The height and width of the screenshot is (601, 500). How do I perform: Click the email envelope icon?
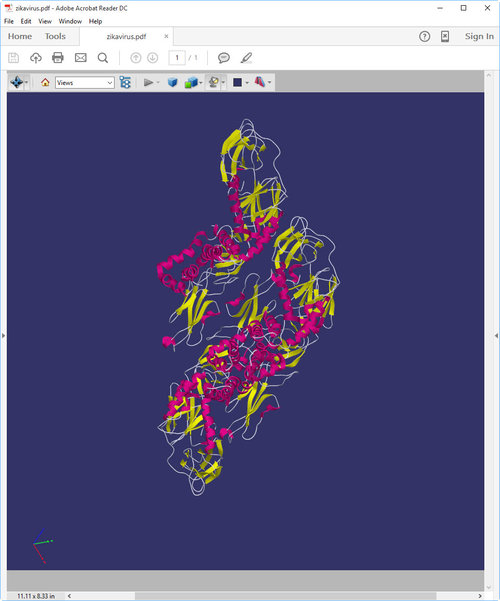(81, 58)
